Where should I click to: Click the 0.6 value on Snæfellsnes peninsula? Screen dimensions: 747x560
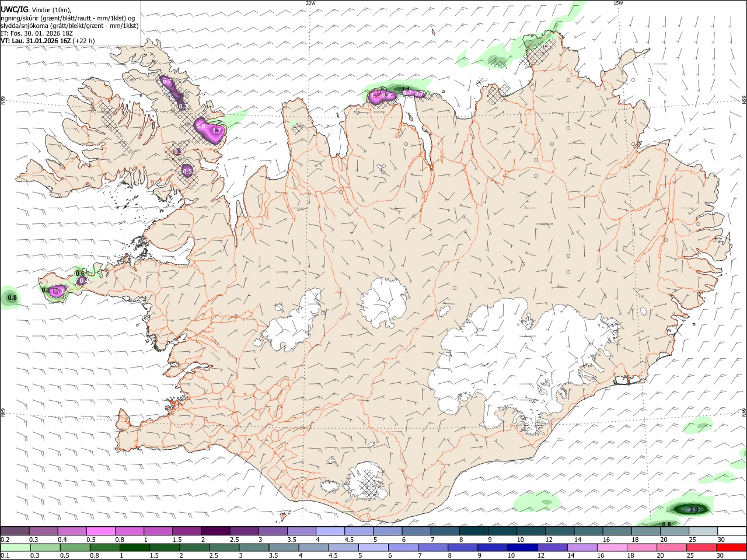[x=80, y=274]
